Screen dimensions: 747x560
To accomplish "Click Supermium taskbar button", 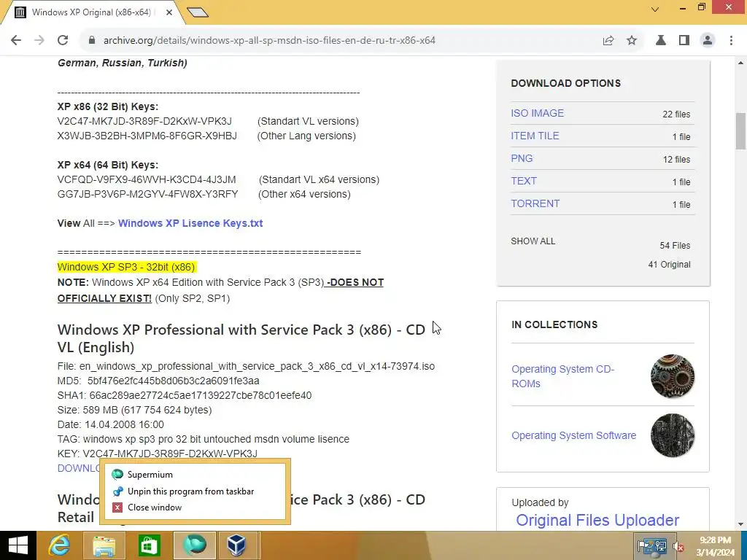I will (x=194, y=545).
